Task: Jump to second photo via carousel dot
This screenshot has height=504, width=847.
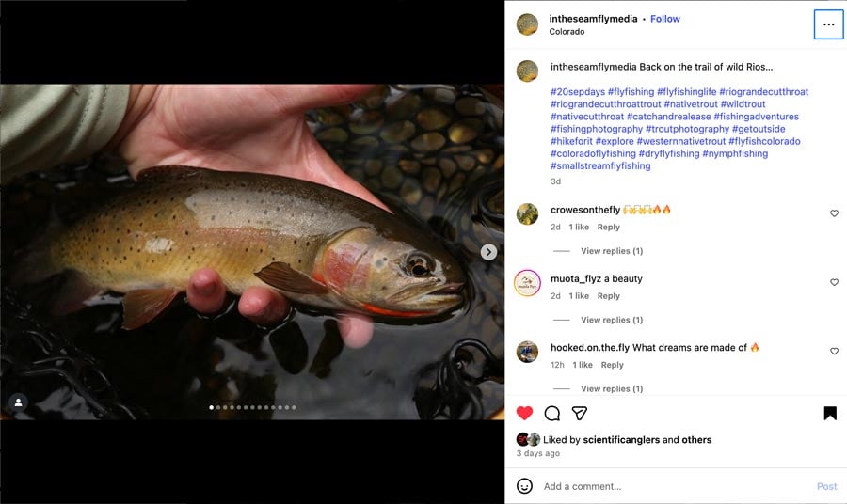Action: 217,407
